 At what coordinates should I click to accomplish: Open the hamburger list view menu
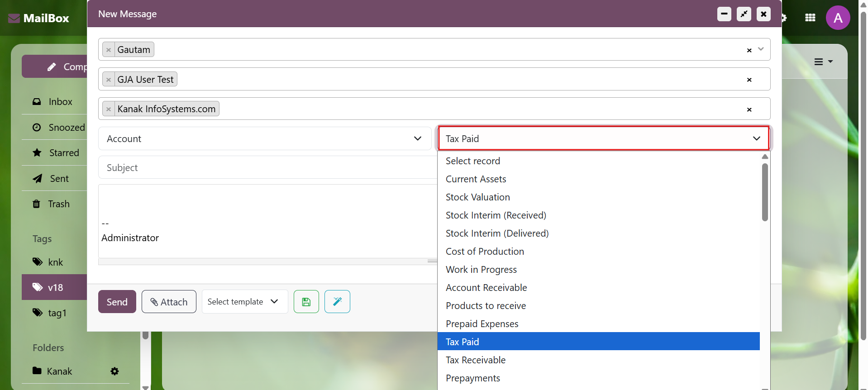[824, 62]
